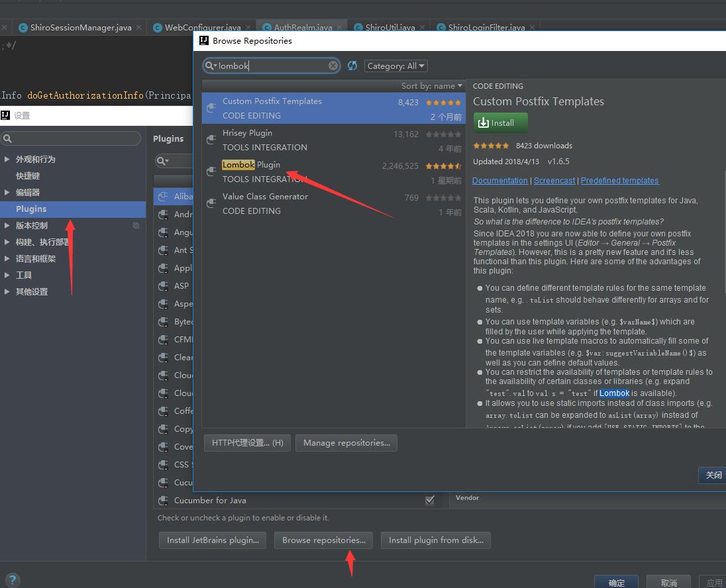Select Cucumber for Java plugin row
This screenshot has width=726, height=588.
pos(299,501)
